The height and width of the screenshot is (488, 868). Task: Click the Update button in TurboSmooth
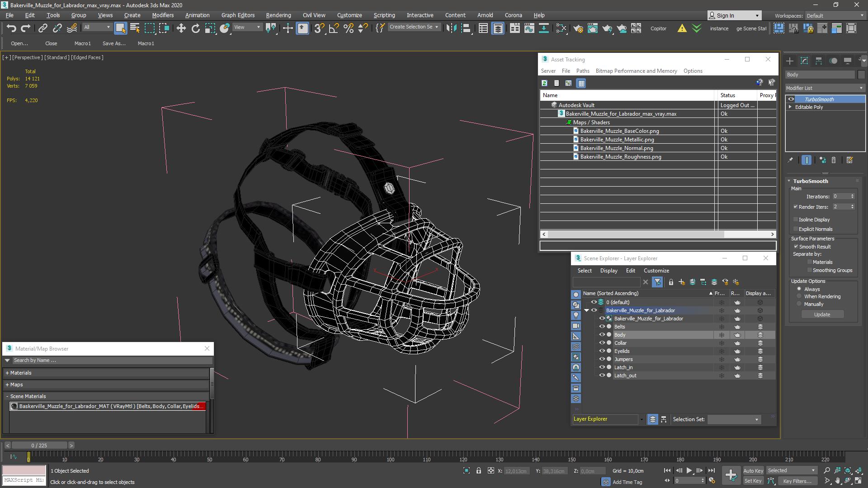(822, 314)
